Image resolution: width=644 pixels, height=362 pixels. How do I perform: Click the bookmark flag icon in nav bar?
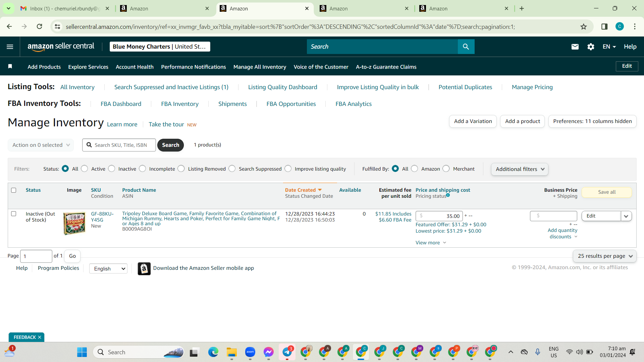[10, 66]
